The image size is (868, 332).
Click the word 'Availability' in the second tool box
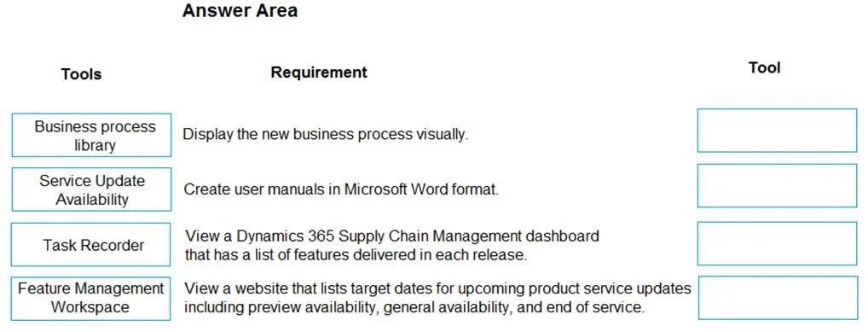92,199
